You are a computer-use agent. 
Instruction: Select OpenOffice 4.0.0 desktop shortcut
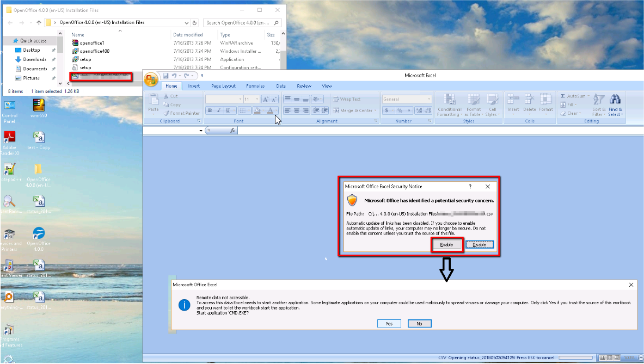tap(39, 239)
